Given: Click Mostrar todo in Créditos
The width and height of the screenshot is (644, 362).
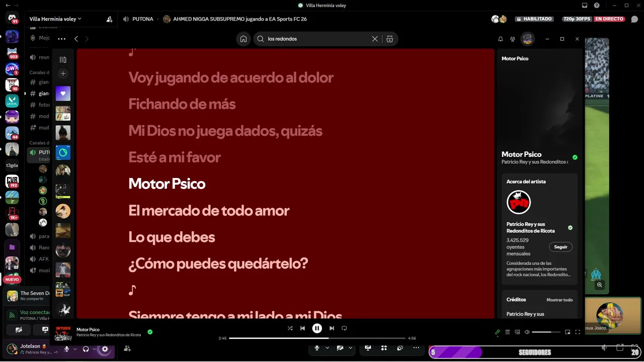Looking at the screenshot, I should click(x=559, y=300).
